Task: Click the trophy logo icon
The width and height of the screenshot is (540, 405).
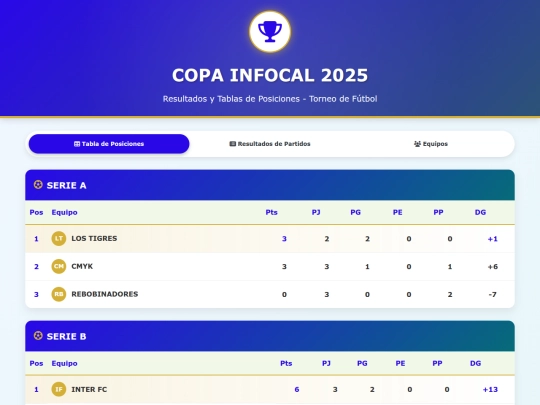Action: [270, 32]
